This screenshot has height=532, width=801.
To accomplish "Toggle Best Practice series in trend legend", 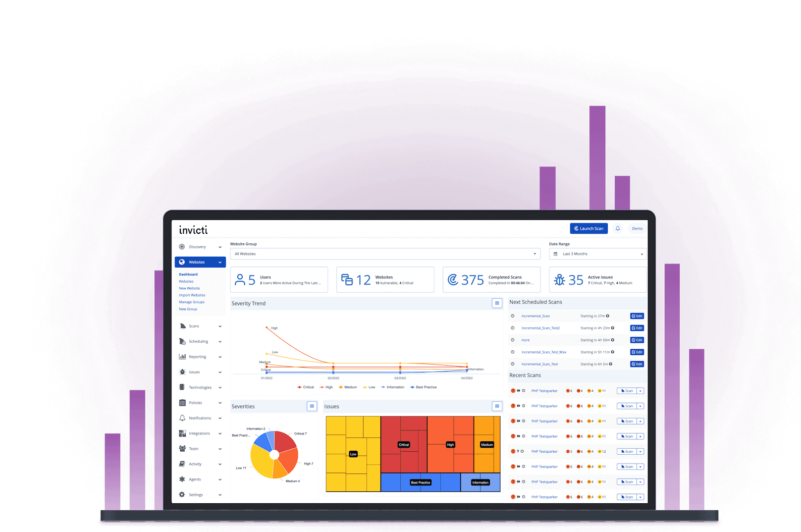I will 424,387.
